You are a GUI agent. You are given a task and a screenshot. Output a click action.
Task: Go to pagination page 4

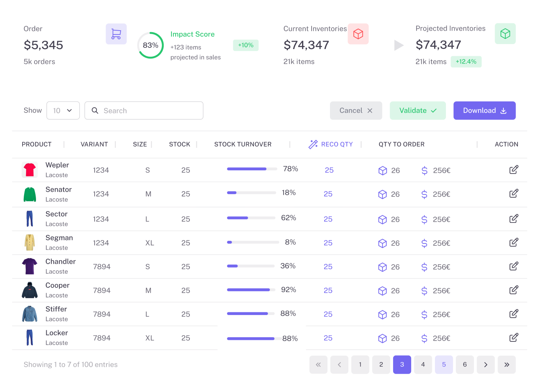coord(423,364)
